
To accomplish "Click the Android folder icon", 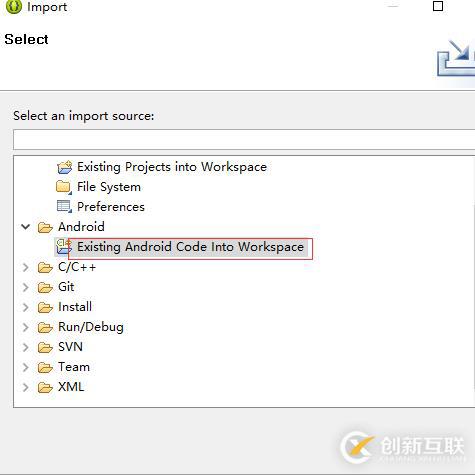I will click(x=45, y=227).
